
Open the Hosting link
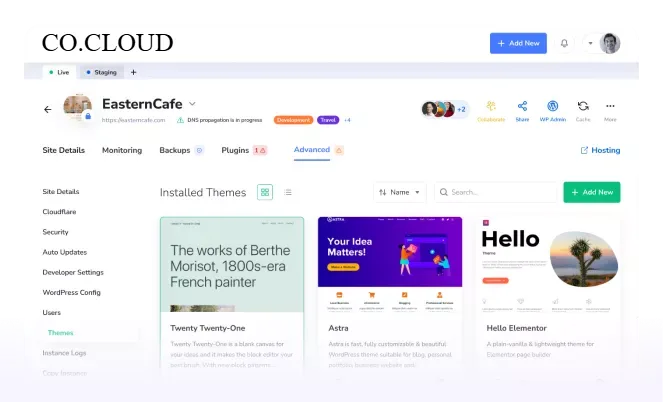[600, 150]
